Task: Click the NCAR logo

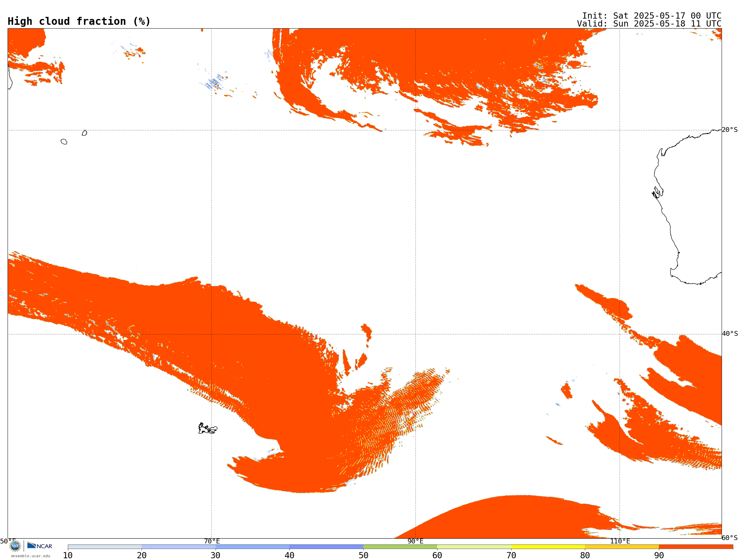Action: pos(40,546)
